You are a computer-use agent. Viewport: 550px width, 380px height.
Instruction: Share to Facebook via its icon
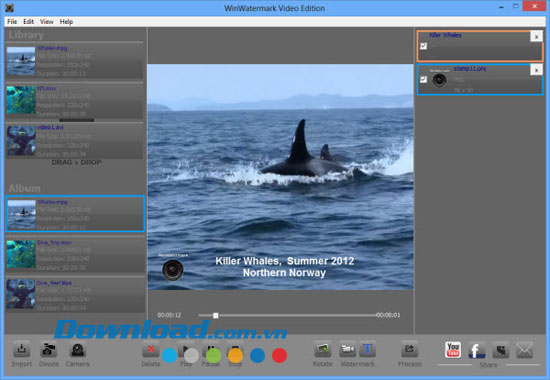(476, 350)
